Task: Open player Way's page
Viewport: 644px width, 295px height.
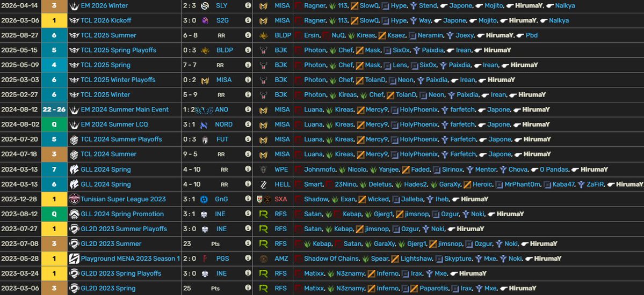Action: [425, 20]
